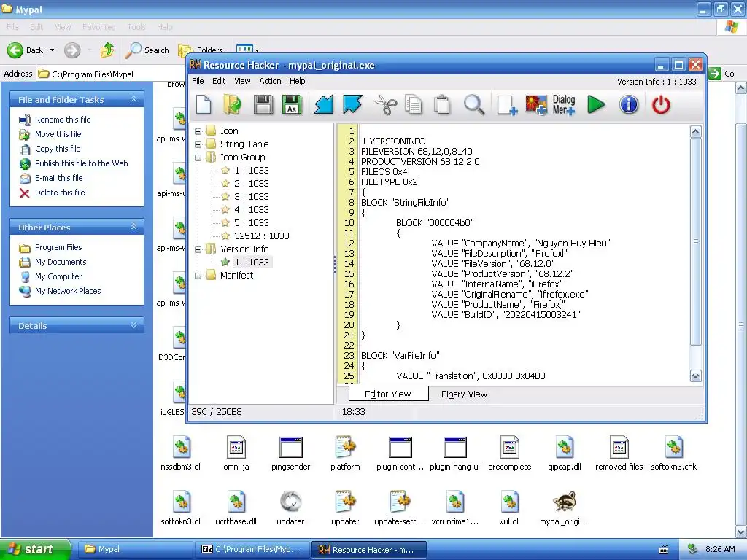Collapse the Version Info tree node
747x560 pixels.
click(198, 249)
